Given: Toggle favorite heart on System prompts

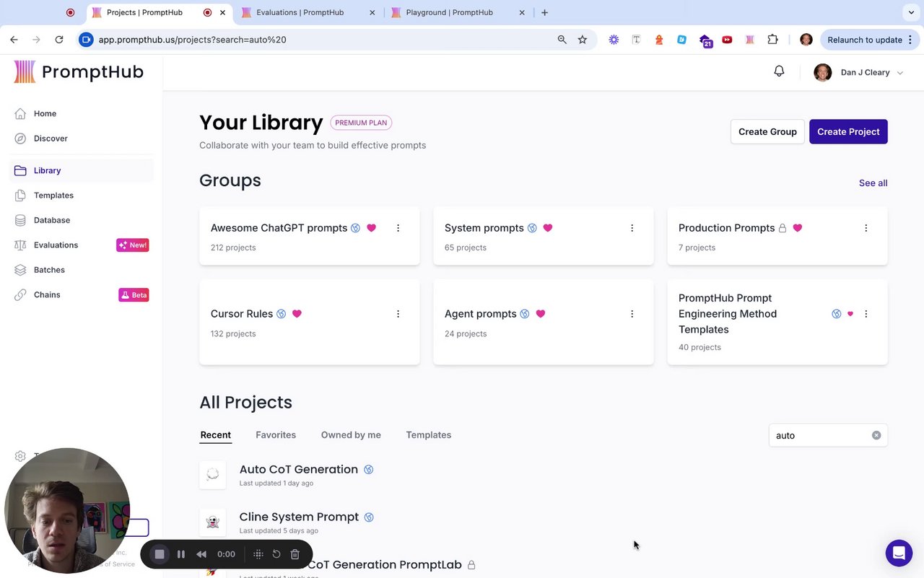Looking at the screenshot, I should pos(548,228).
